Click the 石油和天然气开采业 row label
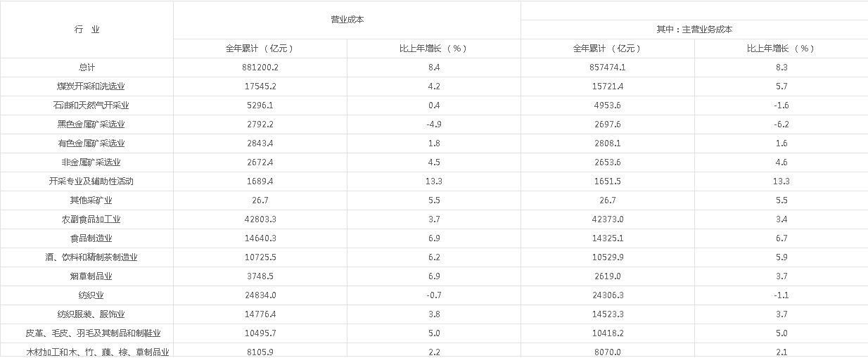 point(87,106)
